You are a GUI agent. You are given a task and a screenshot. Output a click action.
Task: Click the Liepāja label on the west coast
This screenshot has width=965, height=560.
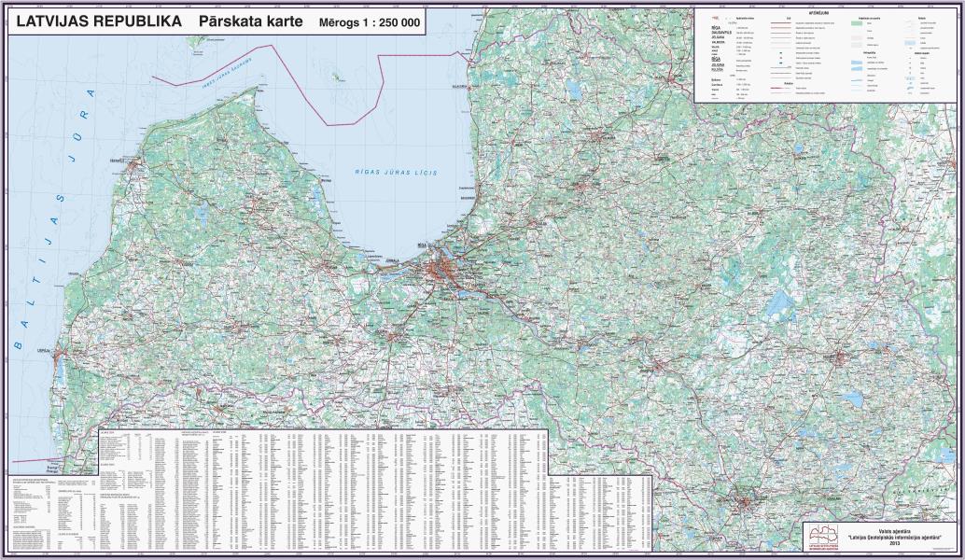tap(43, 351)
